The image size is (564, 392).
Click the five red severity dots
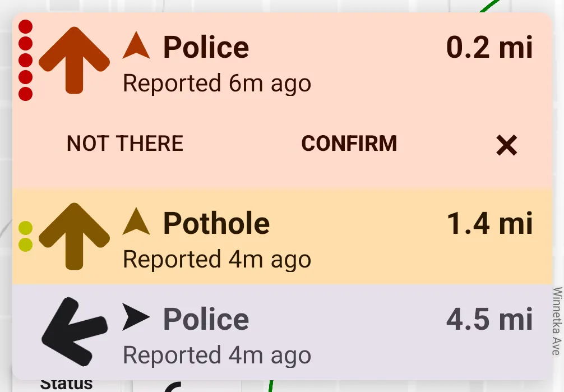(x=25, y=60)
